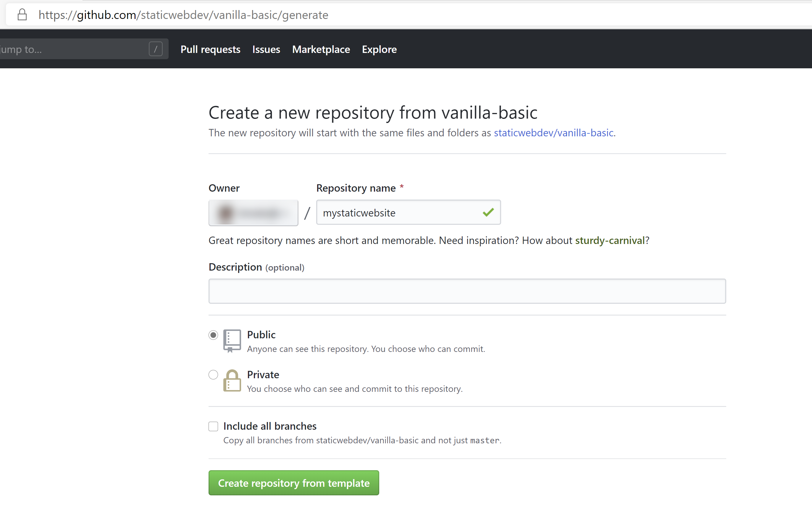Click 'You choose who can see and commit' text
Image resolution: width=812 pixels, height=519 pixels.
[355, 389]
